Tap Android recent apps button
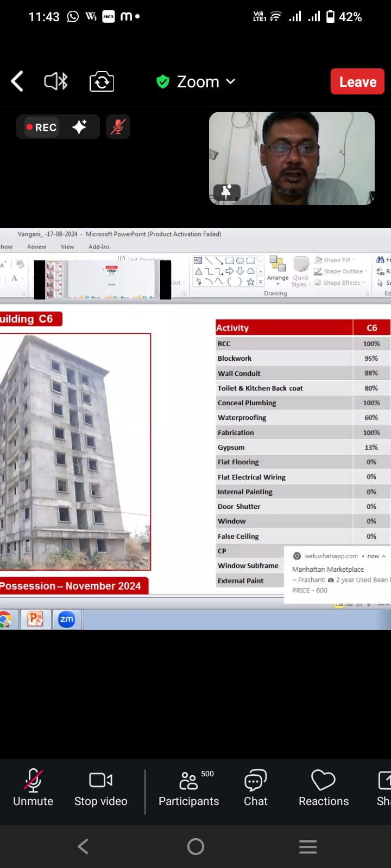Viewport: 391px width, 868px height. pos(308,846)
